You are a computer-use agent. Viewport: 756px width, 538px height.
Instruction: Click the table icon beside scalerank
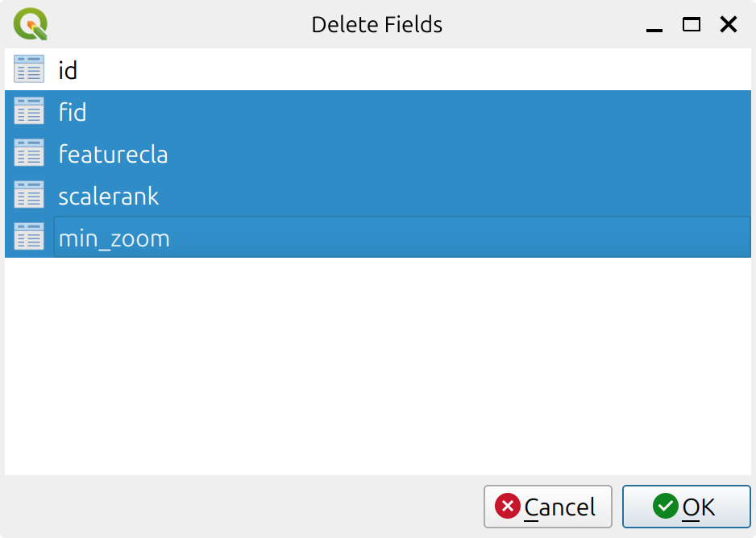tap(28, 195)
